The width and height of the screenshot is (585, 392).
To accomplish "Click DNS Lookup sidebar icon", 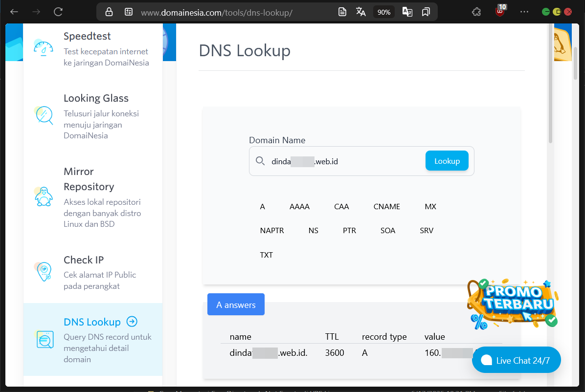I will pos(45,339).
